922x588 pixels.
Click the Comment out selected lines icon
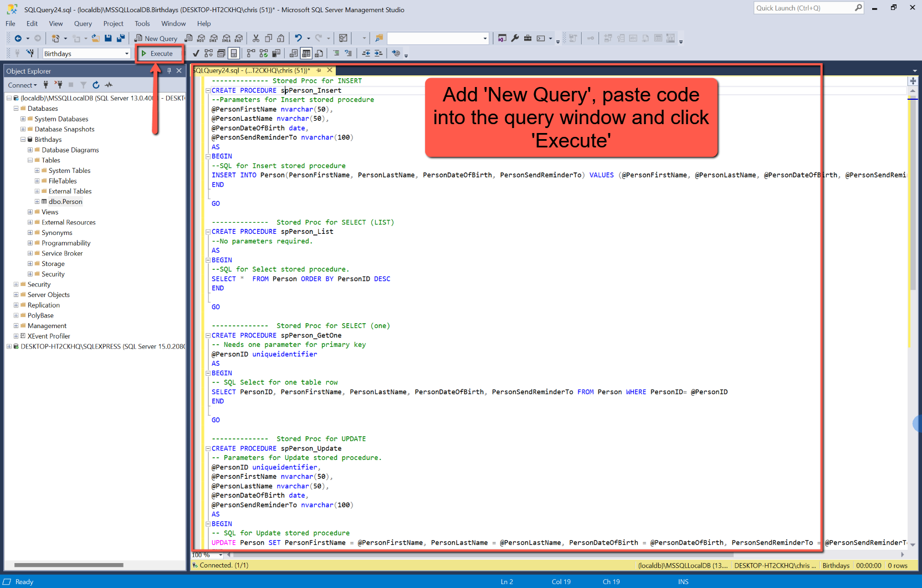[x=336, y=54]
